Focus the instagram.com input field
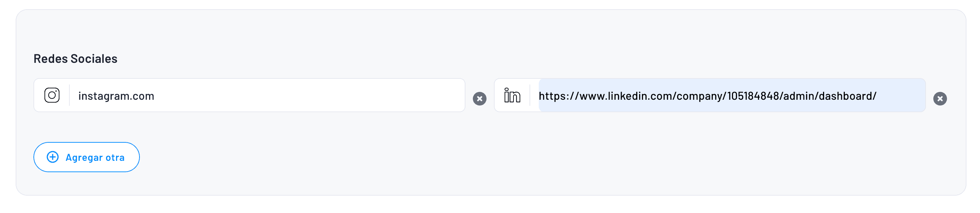 coord(266,96)
